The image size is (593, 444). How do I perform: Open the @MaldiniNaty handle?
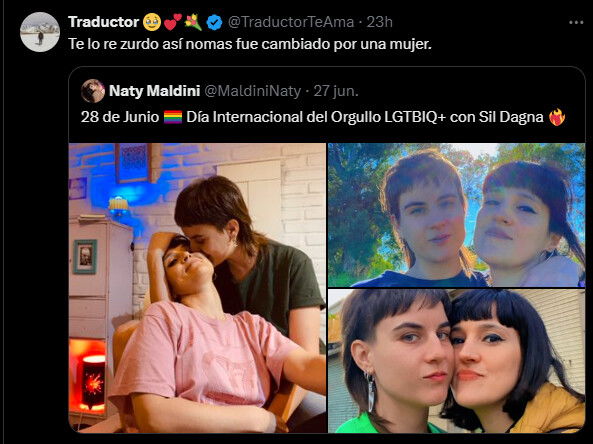point(253,91)
